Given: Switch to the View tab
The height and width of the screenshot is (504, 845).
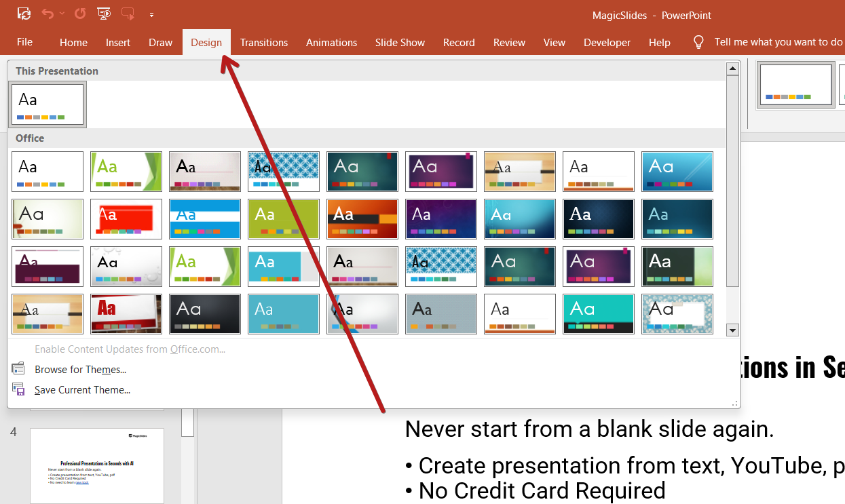Looking at the screenshot, I should coord(555,42).
